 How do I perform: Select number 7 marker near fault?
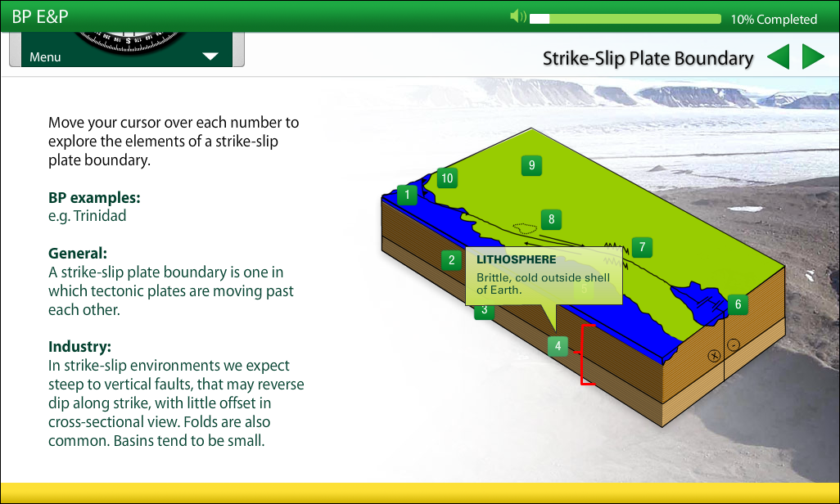(x=642, y=247)
